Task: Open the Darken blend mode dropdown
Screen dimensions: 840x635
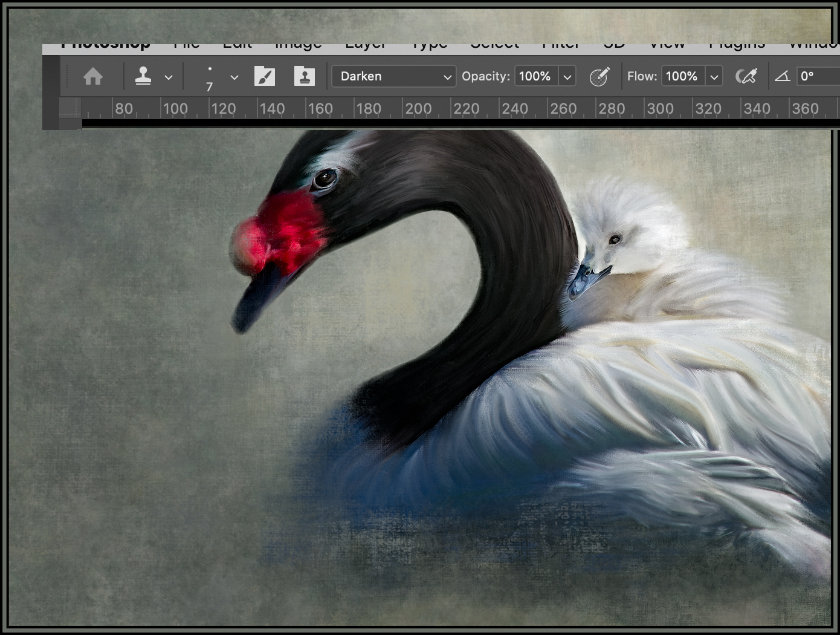Action: 393,77
